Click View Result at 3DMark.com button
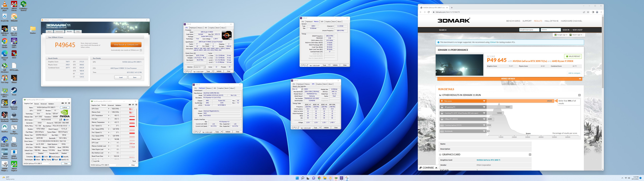 pyautogui.click(x=126, y=44)
